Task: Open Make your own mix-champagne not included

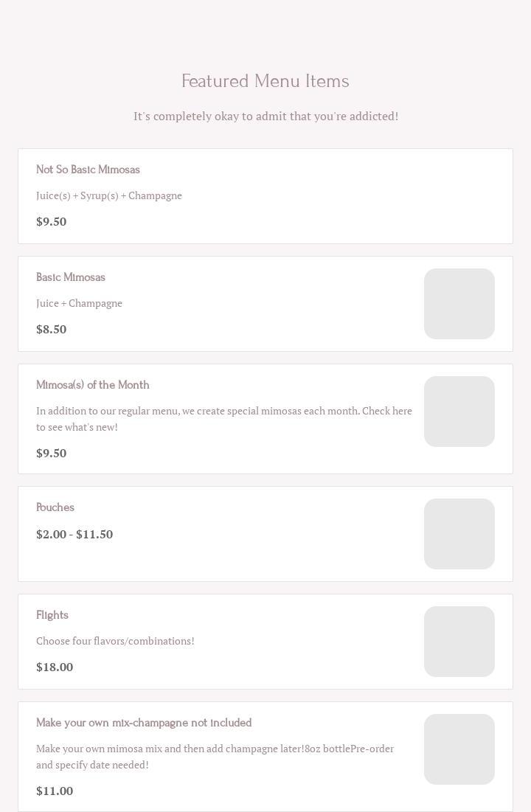Action: [144, 723]
